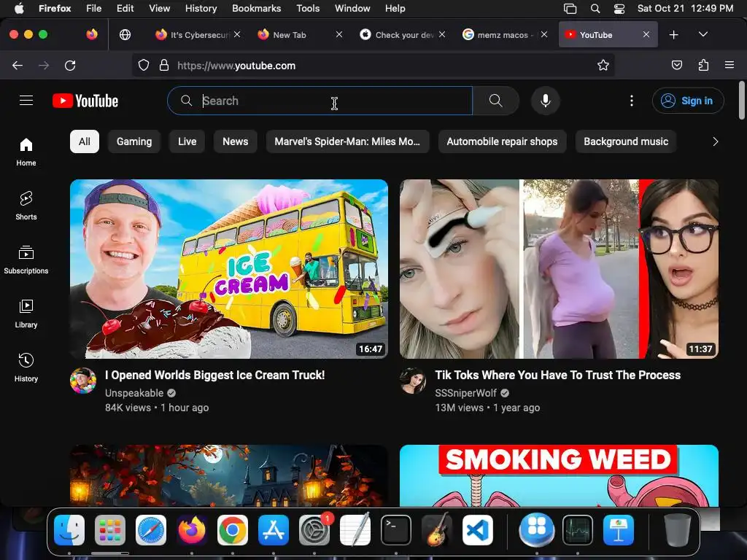Open the YouTube hamburger guide menu
This screenshot has height=560, width=747.
tap(26, 101)
